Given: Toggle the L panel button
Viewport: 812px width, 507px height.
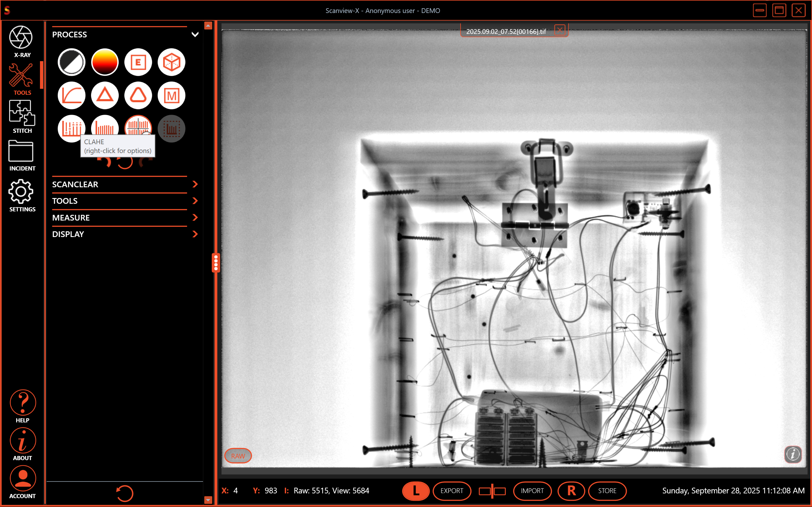Looking at the screenshot, I should click(x=416, y=491).
